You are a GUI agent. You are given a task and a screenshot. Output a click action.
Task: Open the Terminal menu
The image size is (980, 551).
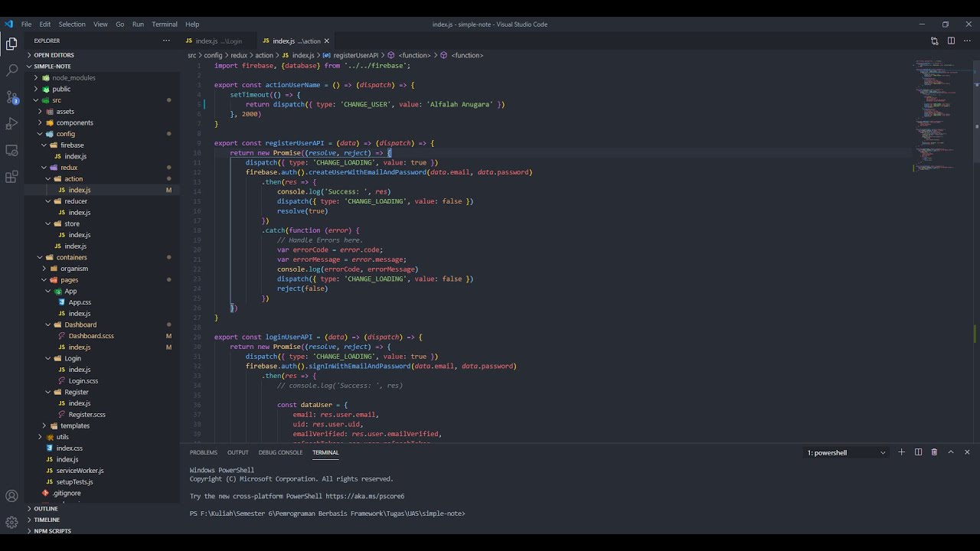(165, 24)
